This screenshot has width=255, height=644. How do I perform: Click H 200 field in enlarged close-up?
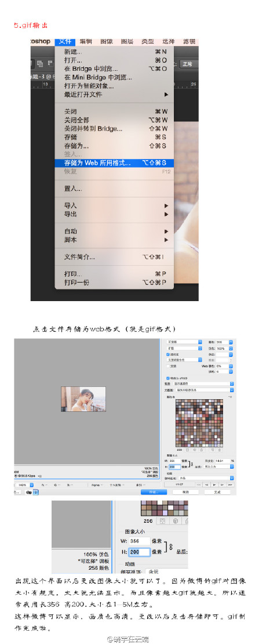pos(140,552)
